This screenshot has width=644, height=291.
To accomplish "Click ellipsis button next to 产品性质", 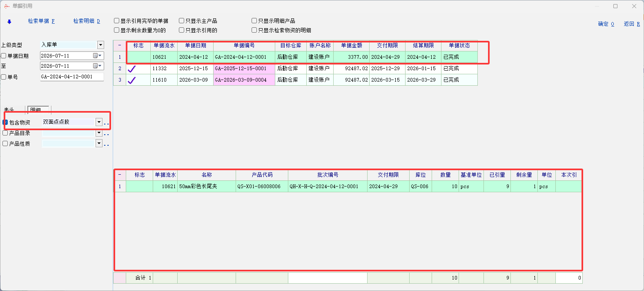I will 107,144.
